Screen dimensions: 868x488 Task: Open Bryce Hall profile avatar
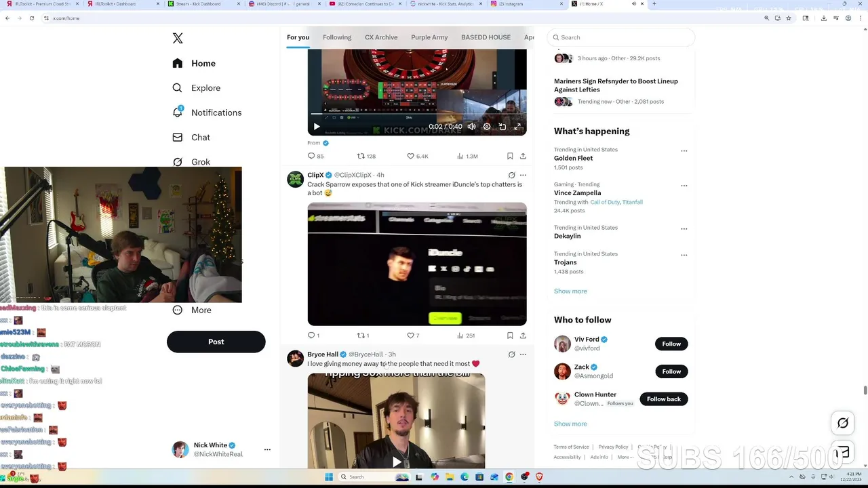tap(295, 359)
